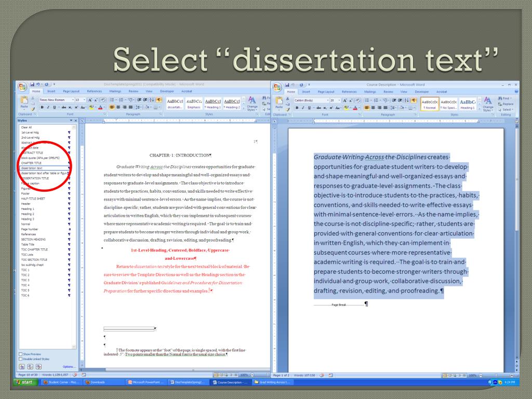Screen dimensions: 532x399
Task: Click the Windows start button
Action: click(x=26, y=382)
